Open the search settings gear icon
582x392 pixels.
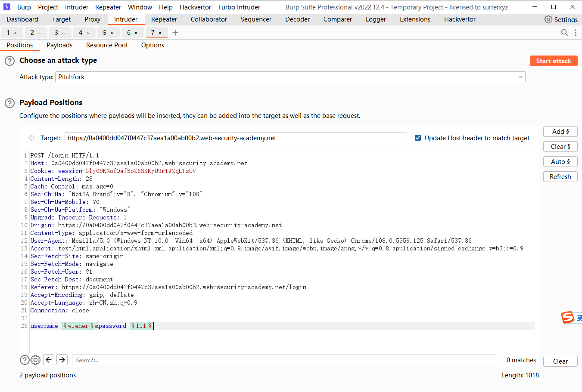coord(36,360)
